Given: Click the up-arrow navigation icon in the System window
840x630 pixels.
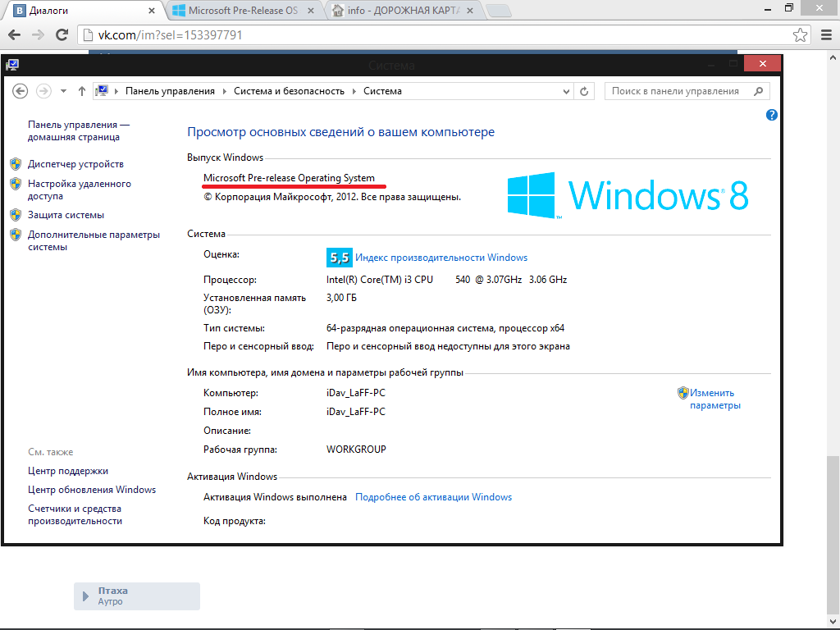Looking at the screenshot, I should click(x=82, y=90).
